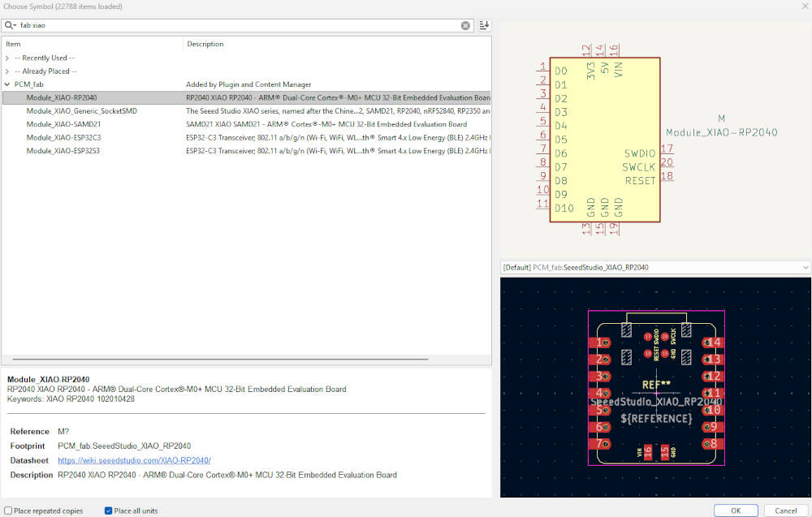The width and height of the screenshot is (812, 517).
Task: Expand the Recently Used group
Action: (6, 58)
